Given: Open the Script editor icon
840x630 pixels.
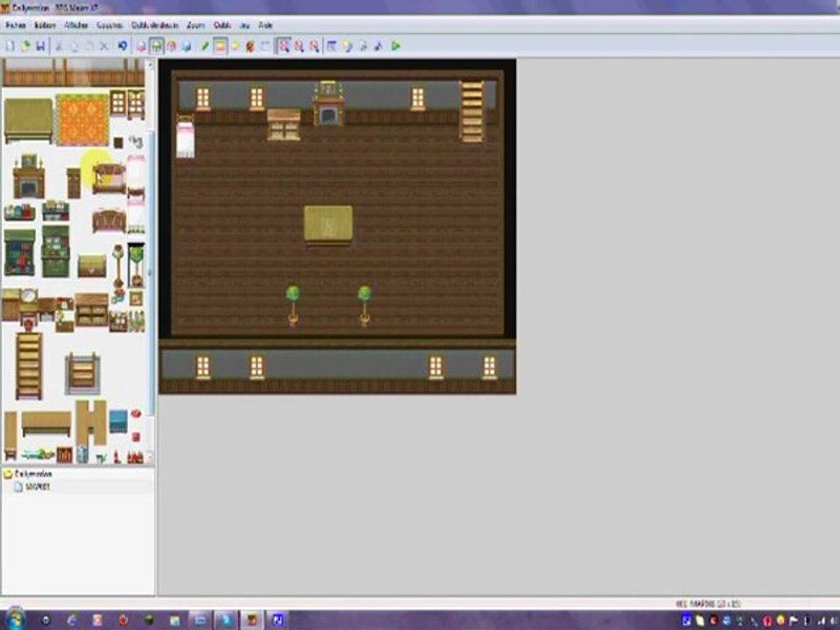Looking at the screenshot, I should point(363,46).
